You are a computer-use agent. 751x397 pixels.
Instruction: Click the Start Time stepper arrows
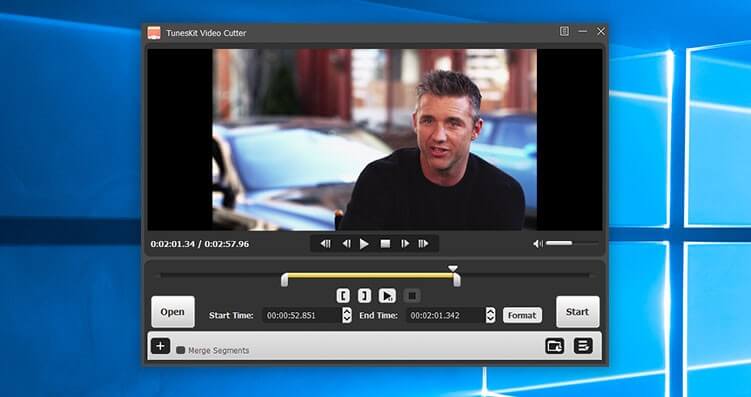click(347, 315)
